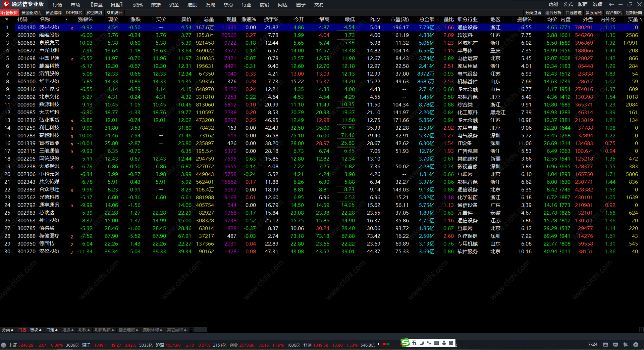Click the 定制版面 button
Image resolution: width=644 pixels, height=350 pixels.
pyautogui.click(x=634, y=13)
